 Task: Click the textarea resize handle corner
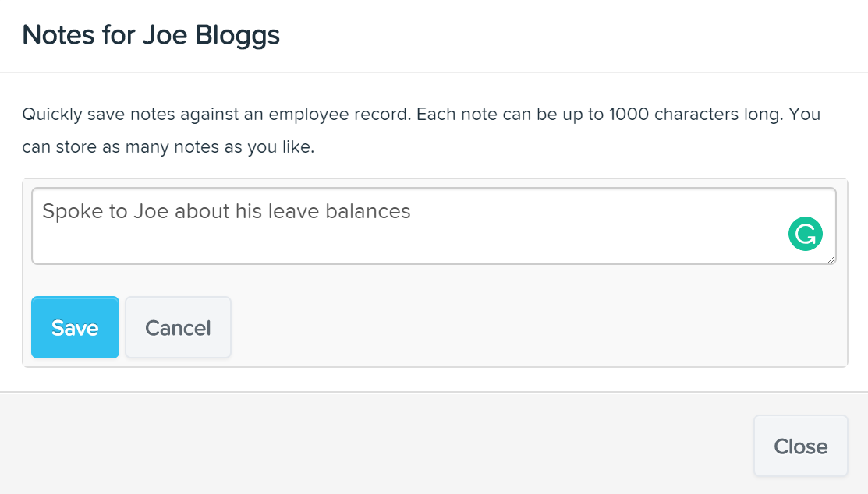pyautogui.click(x=832, y=259)
